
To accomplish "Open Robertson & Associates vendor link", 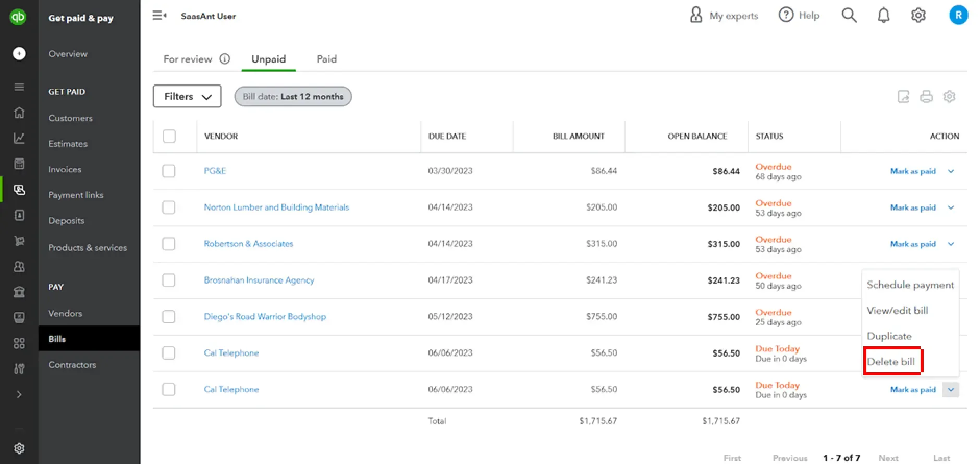I will (x=248, y=243).
